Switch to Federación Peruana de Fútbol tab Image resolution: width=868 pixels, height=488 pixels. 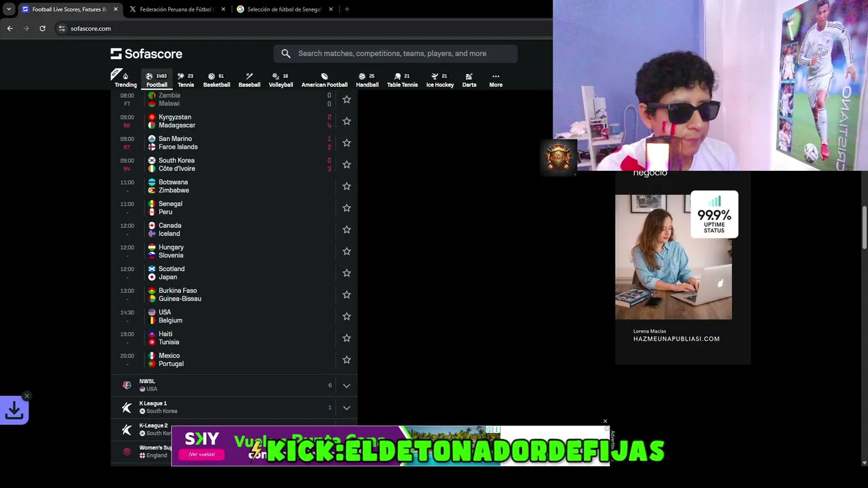176,9
